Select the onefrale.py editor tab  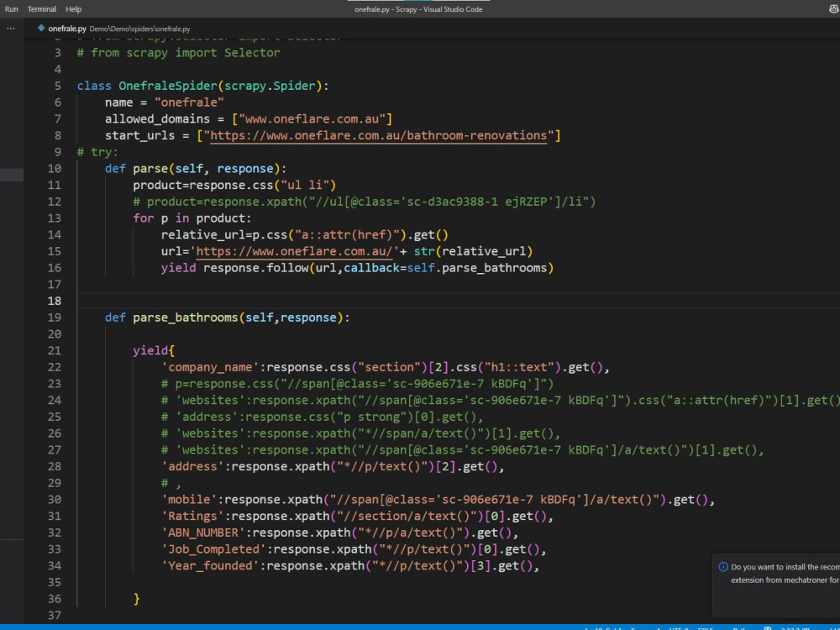click(x=67, y=29)
